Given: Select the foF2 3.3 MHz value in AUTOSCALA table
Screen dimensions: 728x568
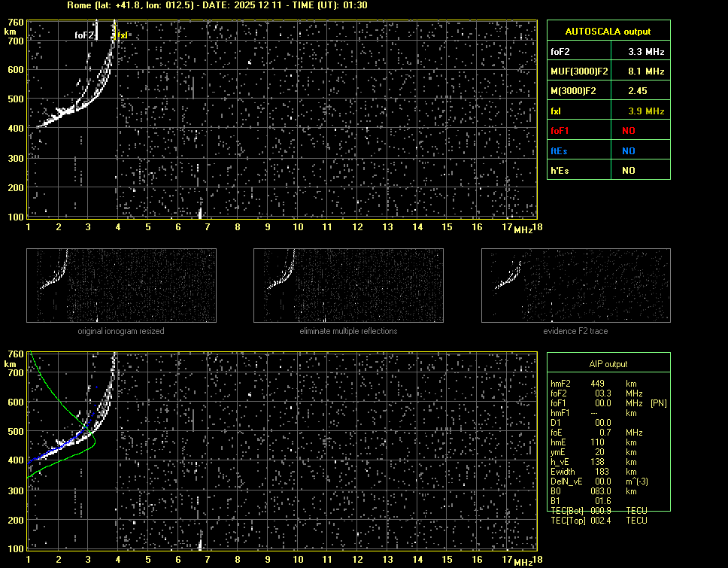Looking at the screenshot, I should (x=646, y=52).
